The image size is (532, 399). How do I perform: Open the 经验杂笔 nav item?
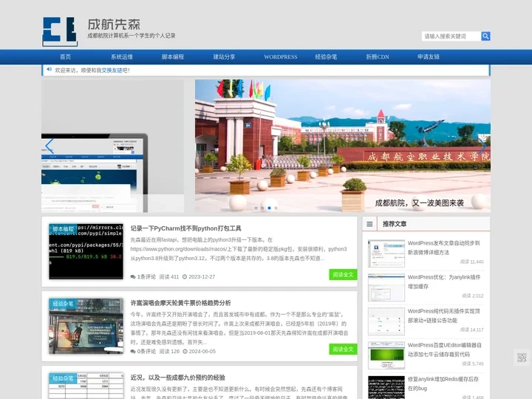pyautogui.click(x=326, y=57)
